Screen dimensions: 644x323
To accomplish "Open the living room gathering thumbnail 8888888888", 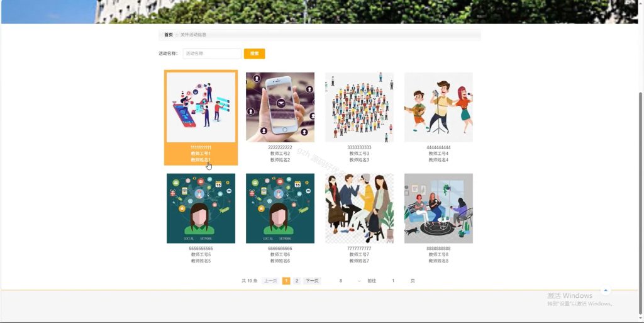I will tap(438, 208).
